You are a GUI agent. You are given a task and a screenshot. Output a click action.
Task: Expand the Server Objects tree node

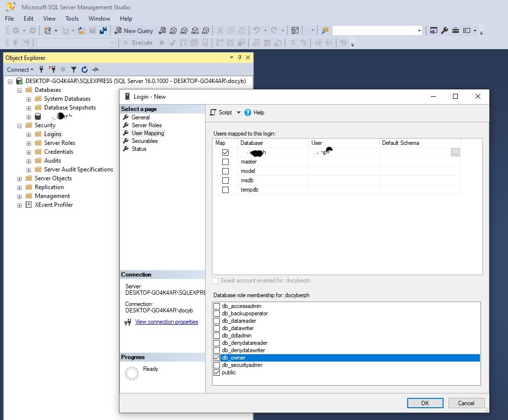point(19,178)
